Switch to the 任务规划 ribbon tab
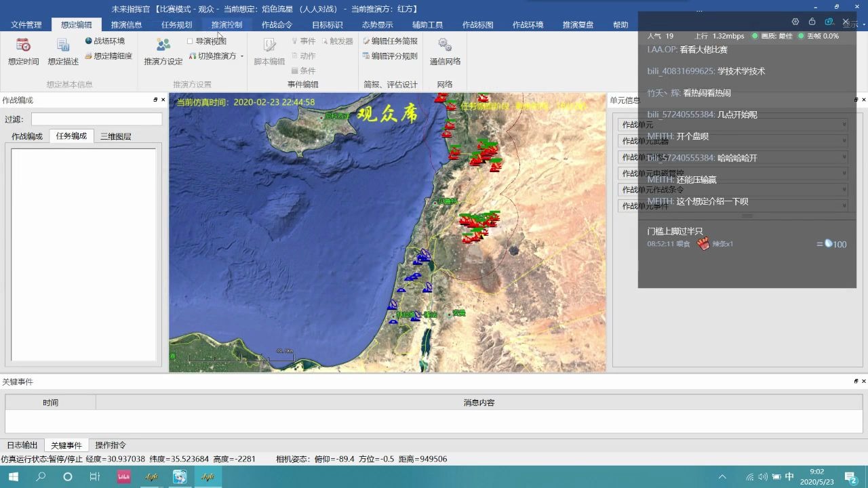This screenshot has height=488, width=868. [176, 24]
